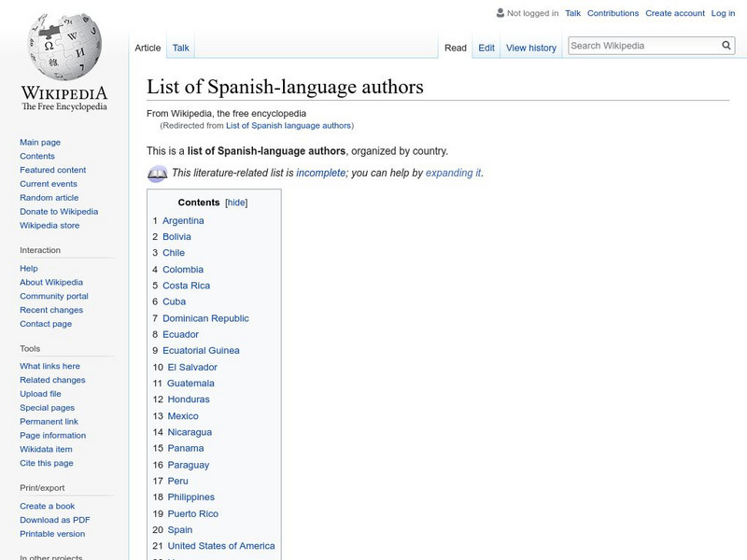
Task: Jump to El Salvador section
Action: (x=192, y=367)
